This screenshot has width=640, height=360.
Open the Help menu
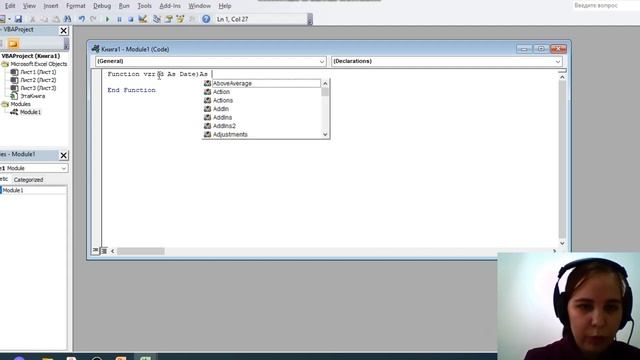click(225, 6)
